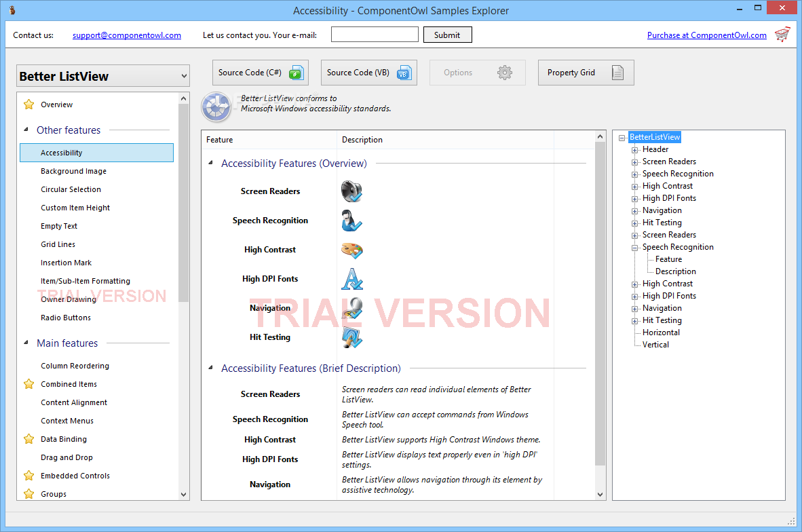Viewport: 802px width, 532px height.
Task: Expand the Header tree node
Action: 634,150
